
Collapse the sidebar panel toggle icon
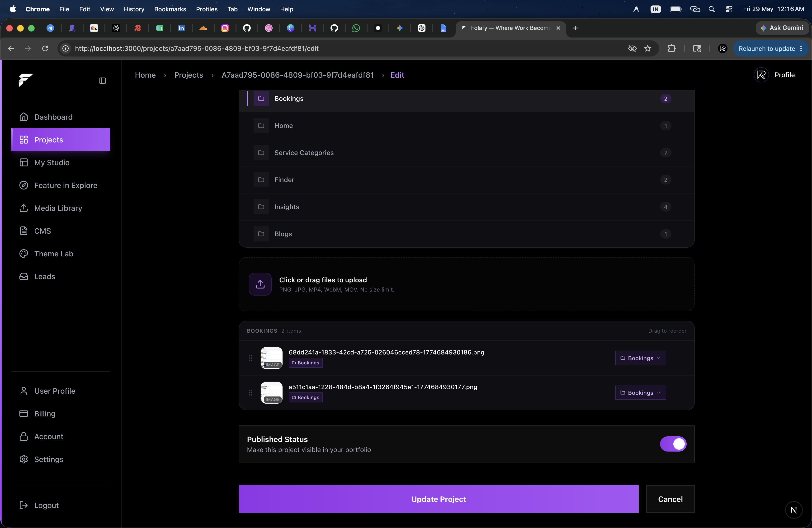click(x=102, y=81)
